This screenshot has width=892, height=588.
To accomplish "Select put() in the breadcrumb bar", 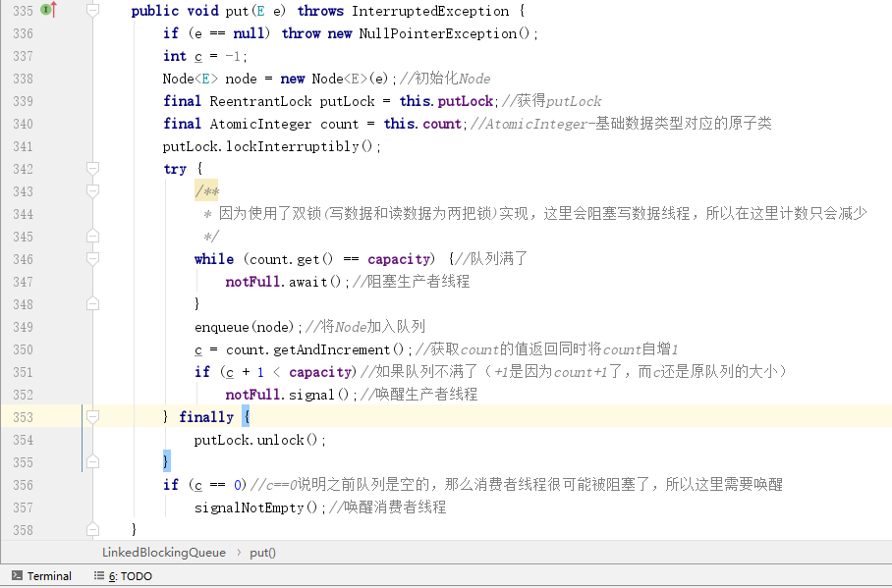I will (x=262, y=553).
